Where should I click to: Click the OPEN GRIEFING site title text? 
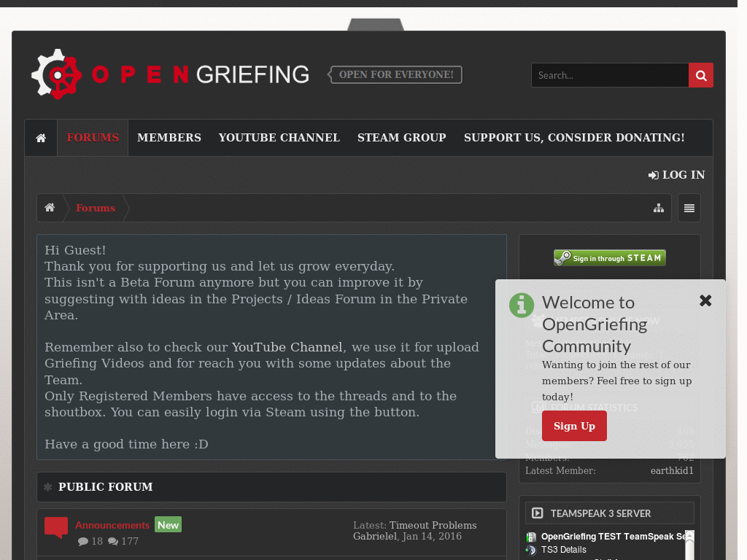click(x=200, y=75)
